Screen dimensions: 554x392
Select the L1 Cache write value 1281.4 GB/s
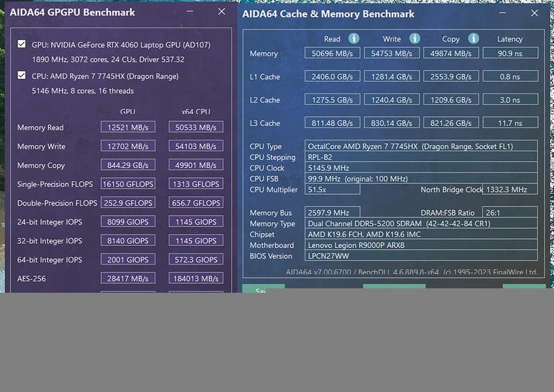pyautogui.click(x=392, y=76)
